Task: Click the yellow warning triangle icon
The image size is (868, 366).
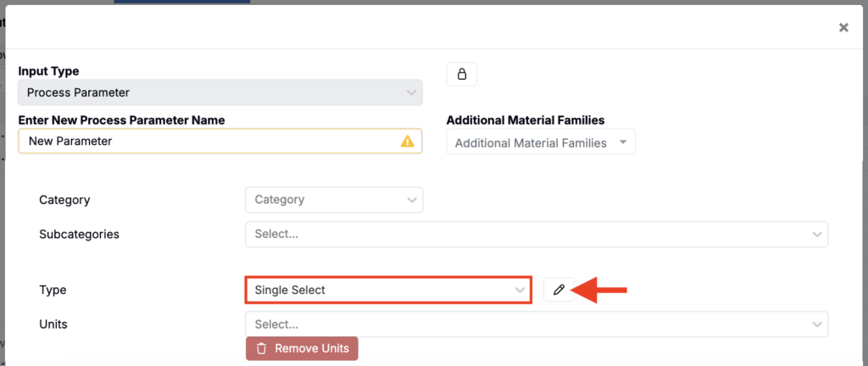Action: click(x=408, y=141)
